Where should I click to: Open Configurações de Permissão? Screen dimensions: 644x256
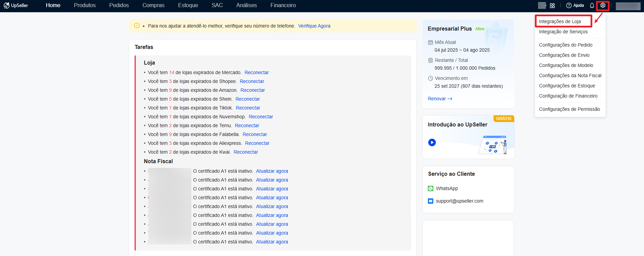(x=569, y=109)
